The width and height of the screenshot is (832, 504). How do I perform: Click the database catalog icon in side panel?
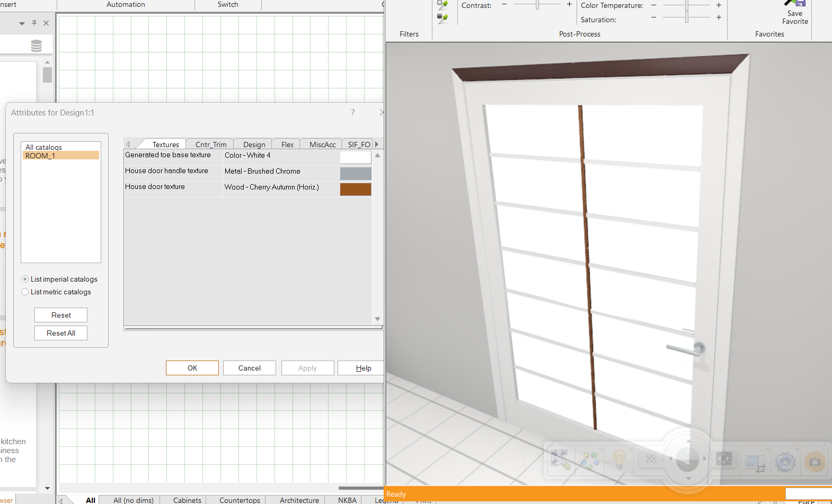coord(36,46)
